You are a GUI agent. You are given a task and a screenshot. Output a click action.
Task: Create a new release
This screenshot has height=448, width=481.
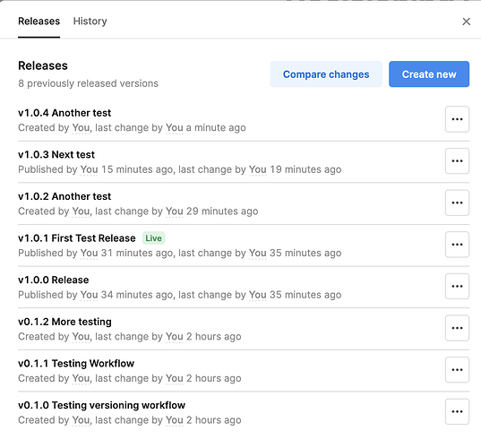point(429,74)
